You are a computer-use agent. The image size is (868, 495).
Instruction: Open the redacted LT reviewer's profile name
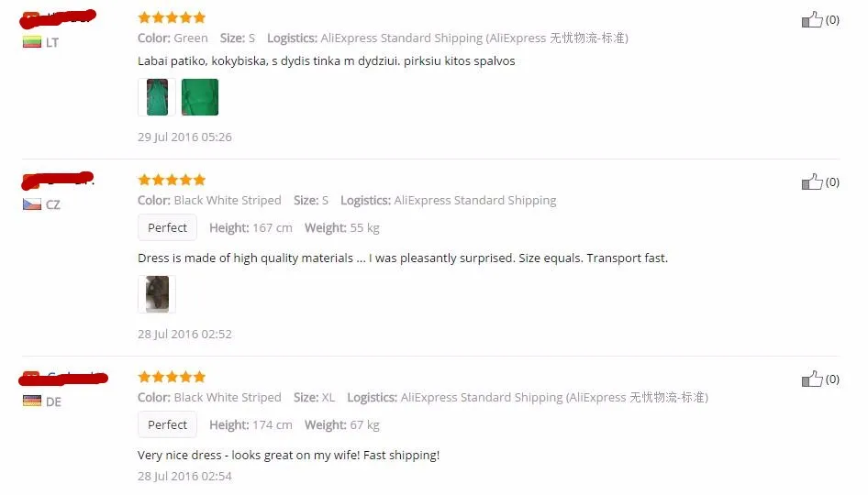pos(58,19)
